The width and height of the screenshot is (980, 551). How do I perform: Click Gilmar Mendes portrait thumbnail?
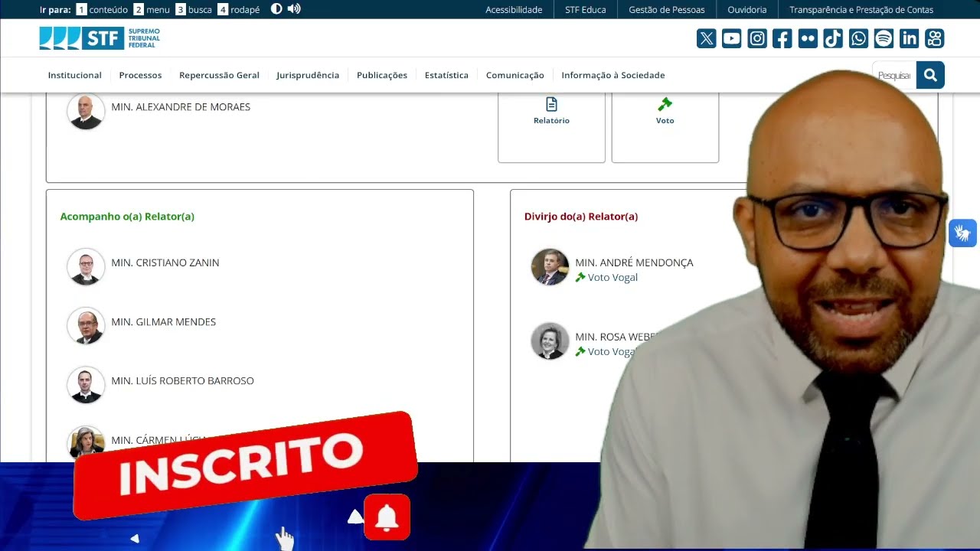click(86, 326)
